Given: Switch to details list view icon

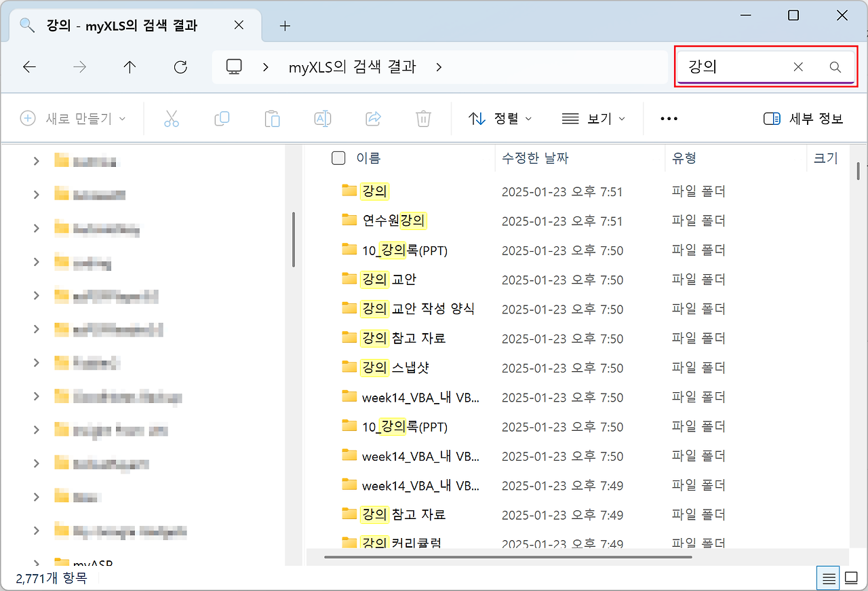Looking at the screenshot, I should click(x=829, y=579).
